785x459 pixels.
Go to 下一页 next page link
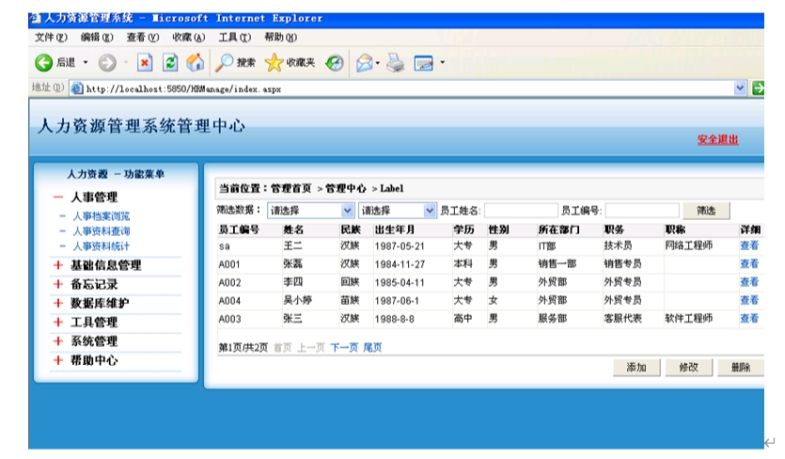344,347
